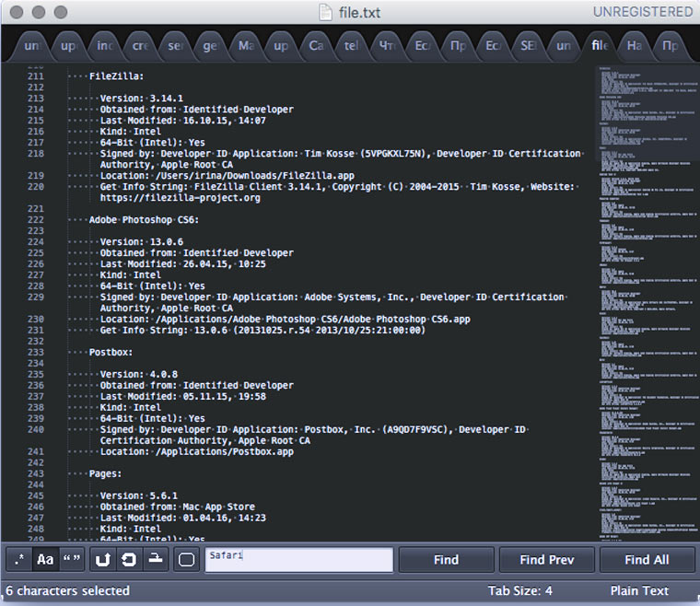Click 'Obtained from: Mac App Store' line
Viewport: 700px width, 606px height.
pyautogui.click(x=178, y=507)
